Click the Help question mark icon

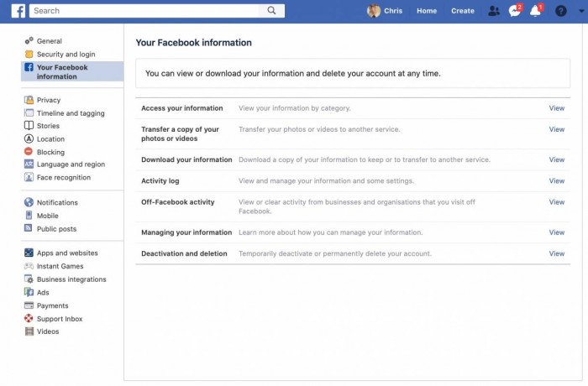point(561,11)
